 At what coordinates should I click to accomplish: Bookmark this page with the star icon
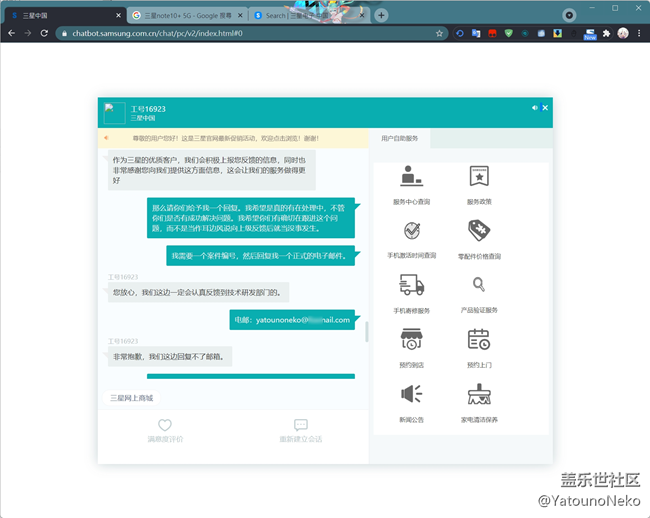[439, 33]
